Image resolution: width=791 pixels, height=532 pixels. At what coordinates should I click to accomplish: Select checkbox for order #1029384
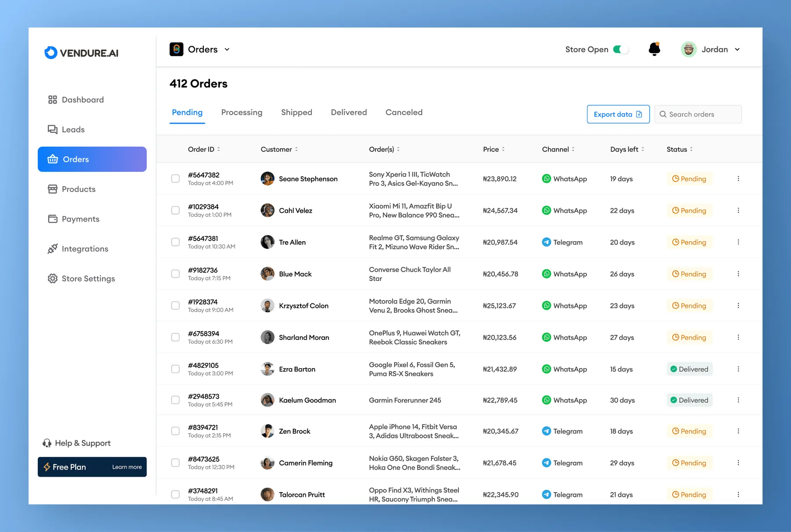click(175, 210)
